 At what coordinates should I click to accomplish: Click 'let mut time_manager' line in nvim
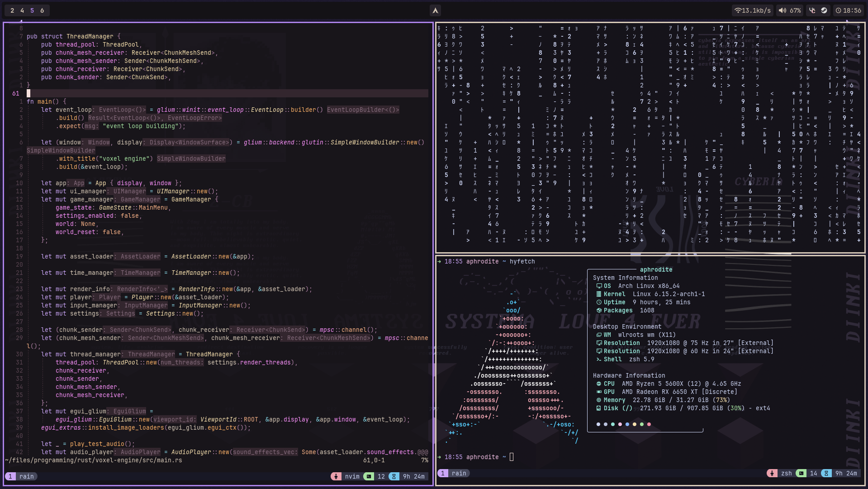coord(140,273)
